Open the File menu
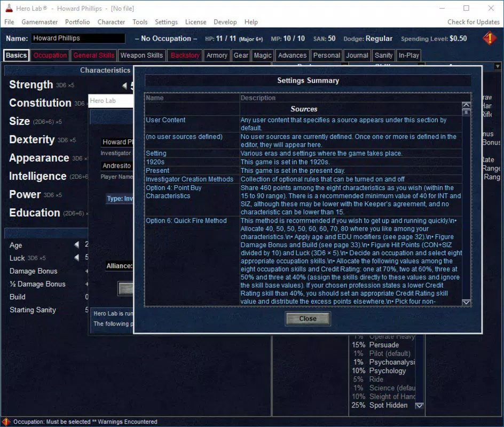 point(9,22)
